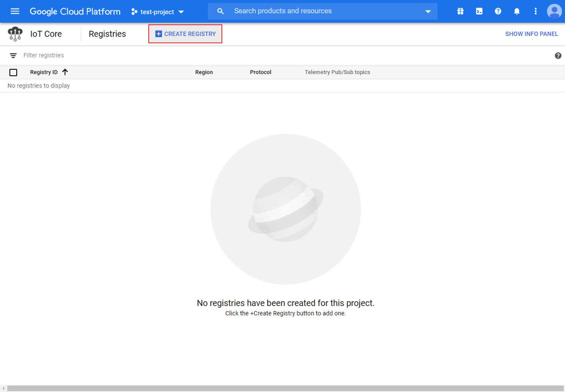565x392 pixels.
Task: Click the Registry ID sort arrow
Action: pos(65,72)
